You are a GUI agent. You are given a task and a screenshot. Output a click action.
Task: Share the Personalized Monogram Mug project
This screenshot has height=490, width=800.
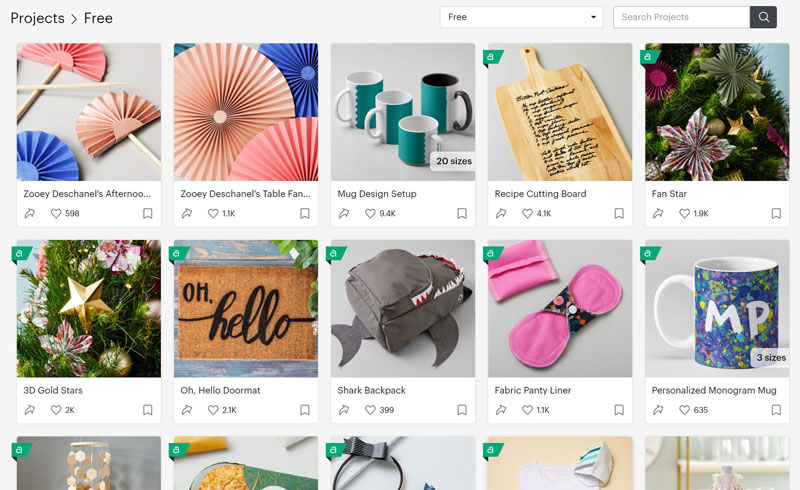(x=658, y=410)
